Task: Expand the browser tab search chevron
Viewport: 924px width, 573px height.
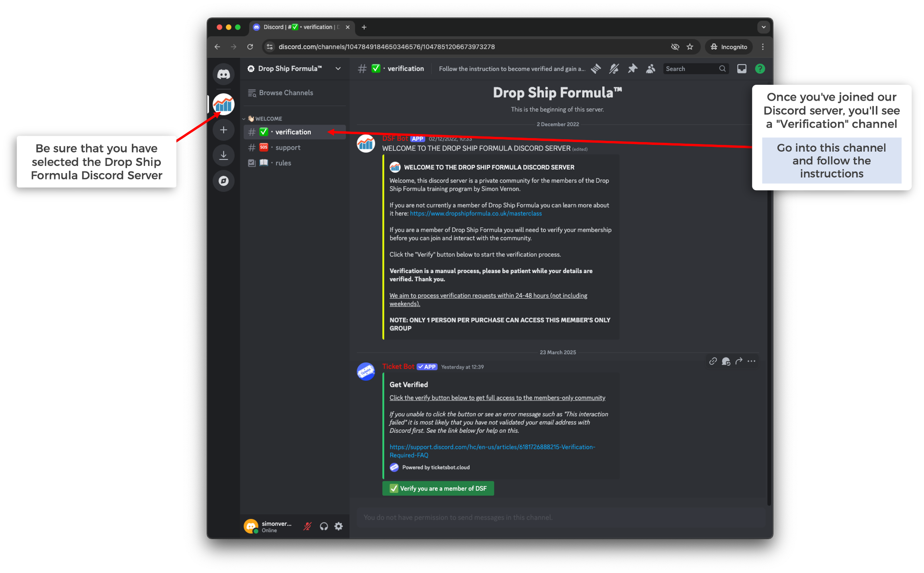Action: click(763, 27)
